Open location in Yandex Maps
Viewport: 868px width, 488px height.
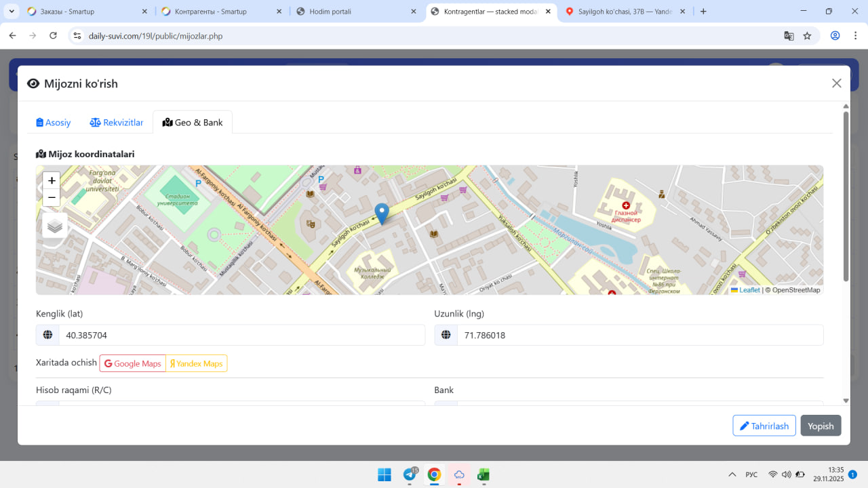tap(197, 364)
